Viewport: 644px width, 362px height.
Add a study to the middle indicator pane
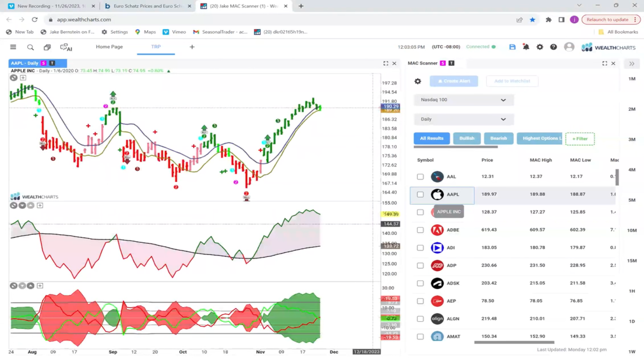click(40, 205)
